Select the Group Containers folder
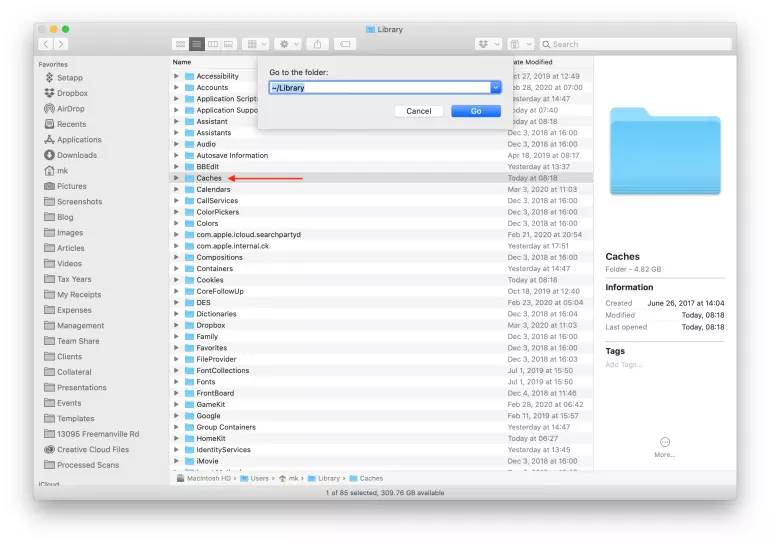The height and width of the screenshot is (544, 770). click(226, 427)
